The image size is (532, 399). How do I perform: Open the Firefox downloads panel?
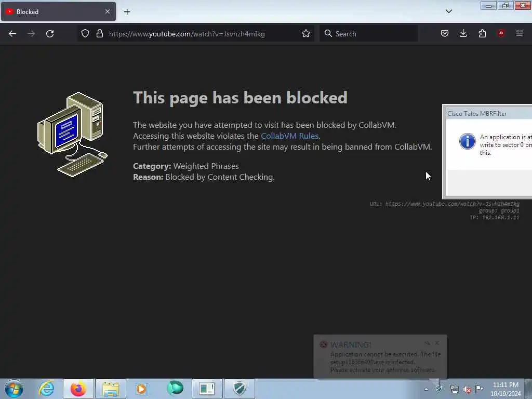pos(463,34)
